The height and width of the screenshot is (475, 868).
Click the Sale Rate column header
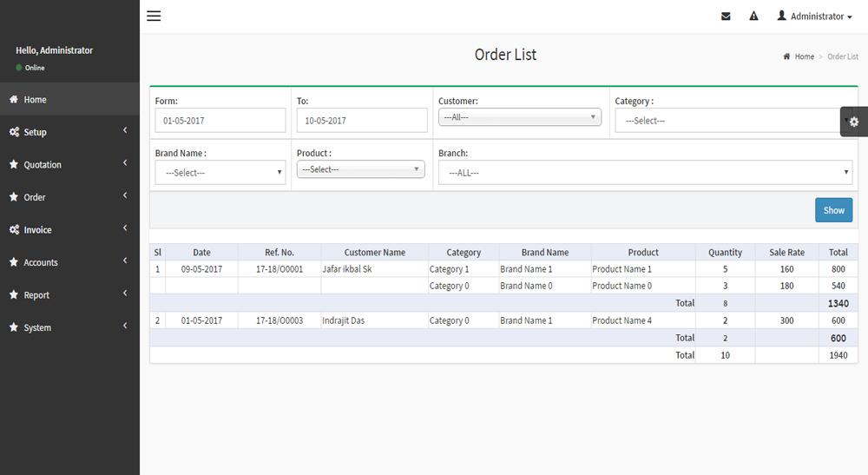coord(786,253)
